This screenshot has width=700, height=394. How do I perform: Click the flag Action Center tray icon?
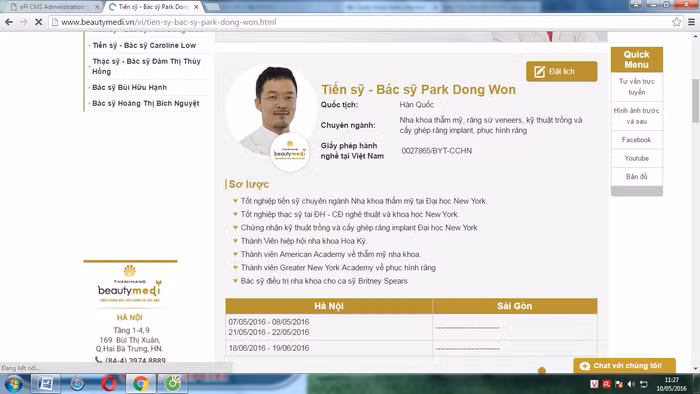[x=619, y=384]
